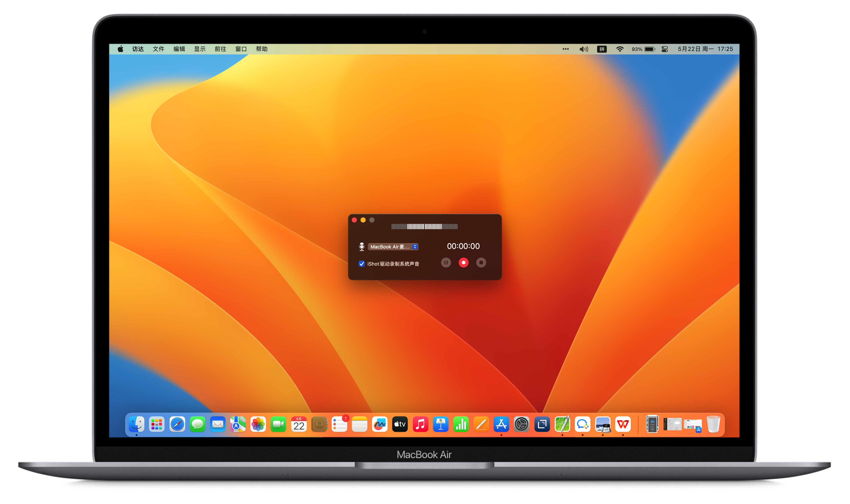
Task: Launch FaceTime from the Dock
Action: tap(278, 424)
